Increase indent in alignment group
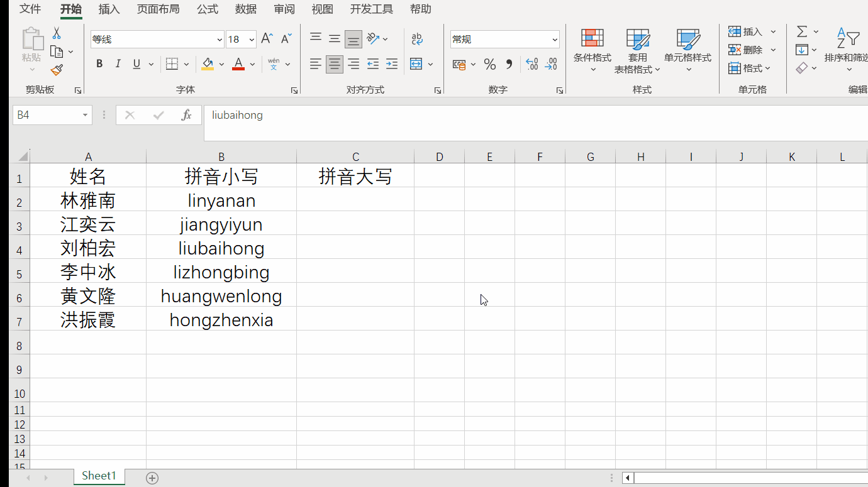This screenshot has width=868, height=487. [x=392, y=63]
